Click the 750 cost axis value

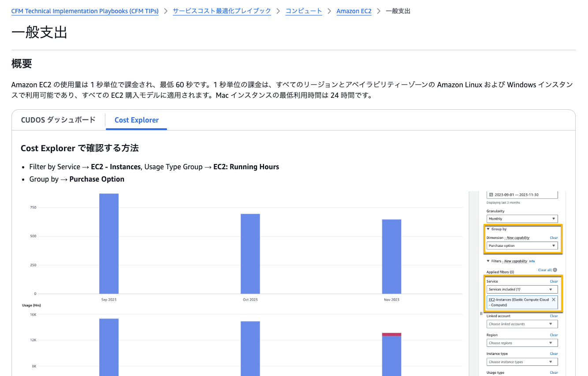coord(33,208)
